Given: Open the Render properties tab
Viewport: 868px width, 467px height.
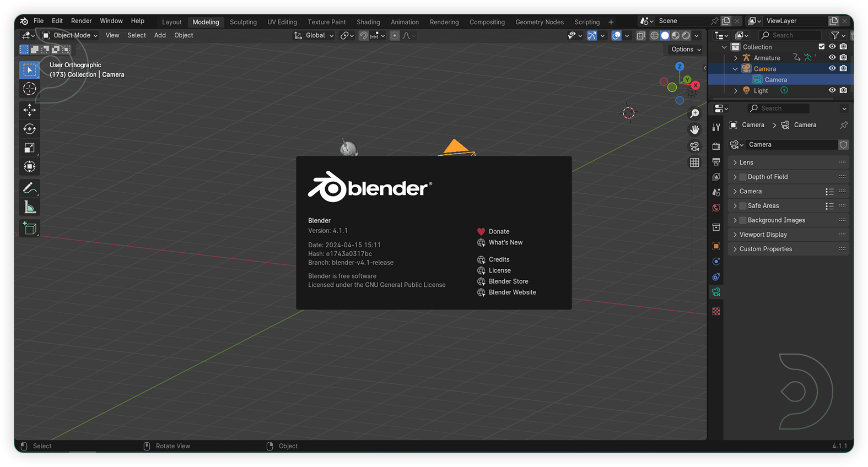Looking at the screenshot, I should point(716,146).
